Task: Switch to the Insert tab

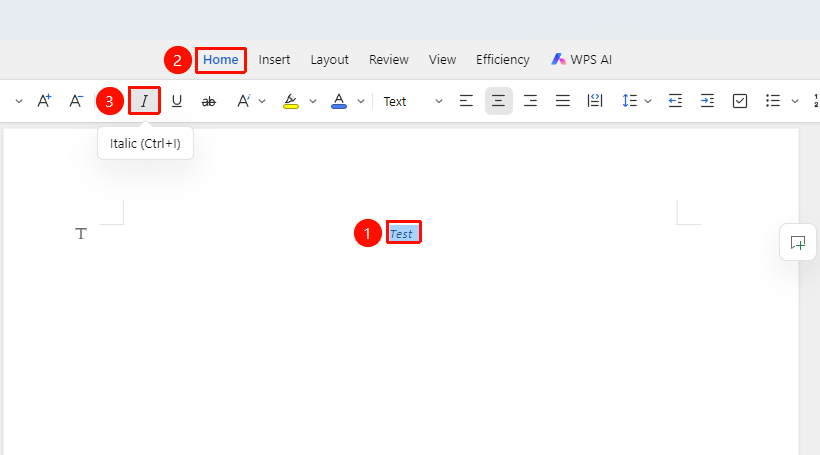Action: point(274,60)
